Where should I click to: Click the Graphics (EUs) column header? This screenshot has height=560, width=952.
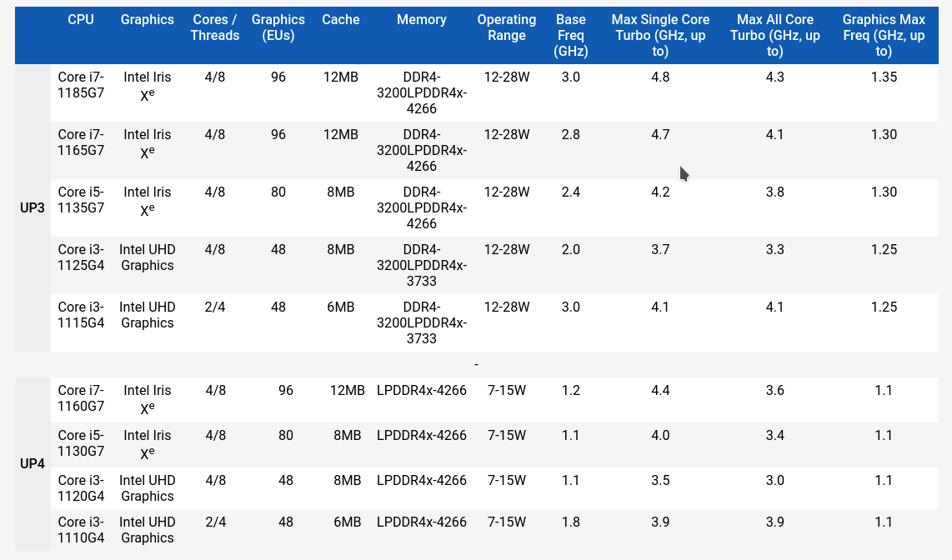278,27
